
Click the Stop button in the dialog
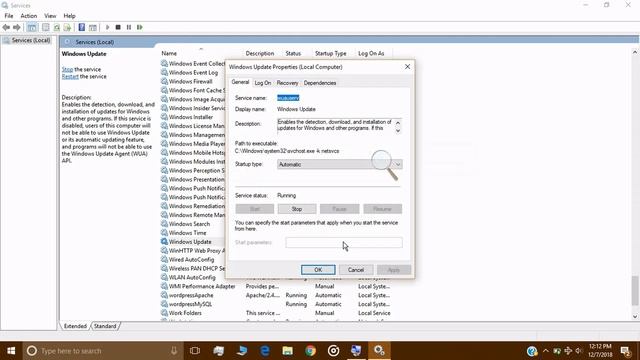click(297, 209)
